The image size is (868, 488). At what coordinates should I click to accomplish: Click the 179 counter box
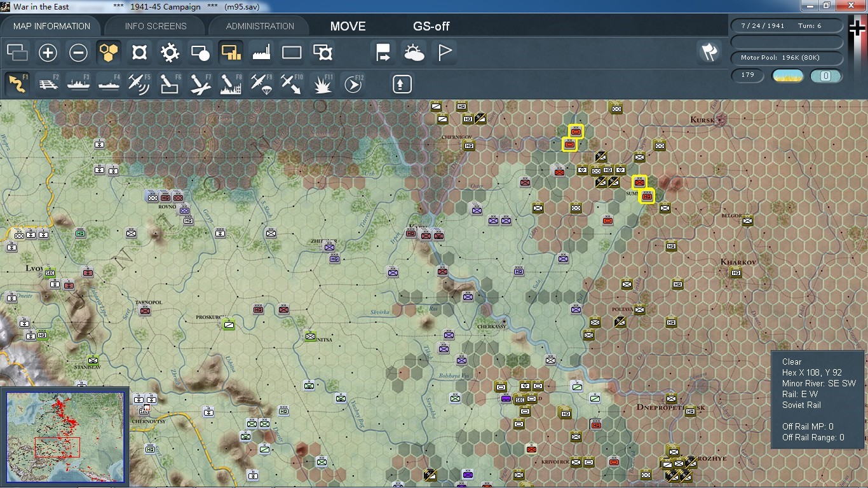748,75
